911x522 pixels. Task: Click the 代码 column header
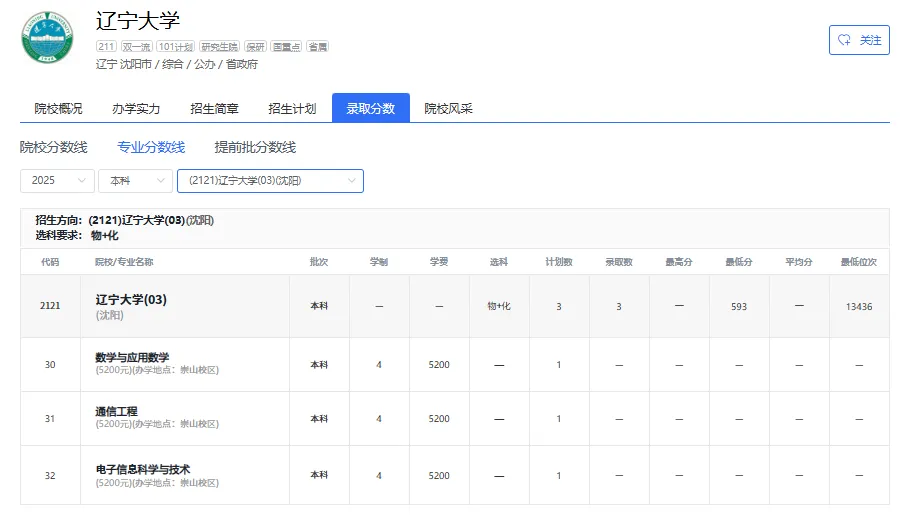(50, 262)
